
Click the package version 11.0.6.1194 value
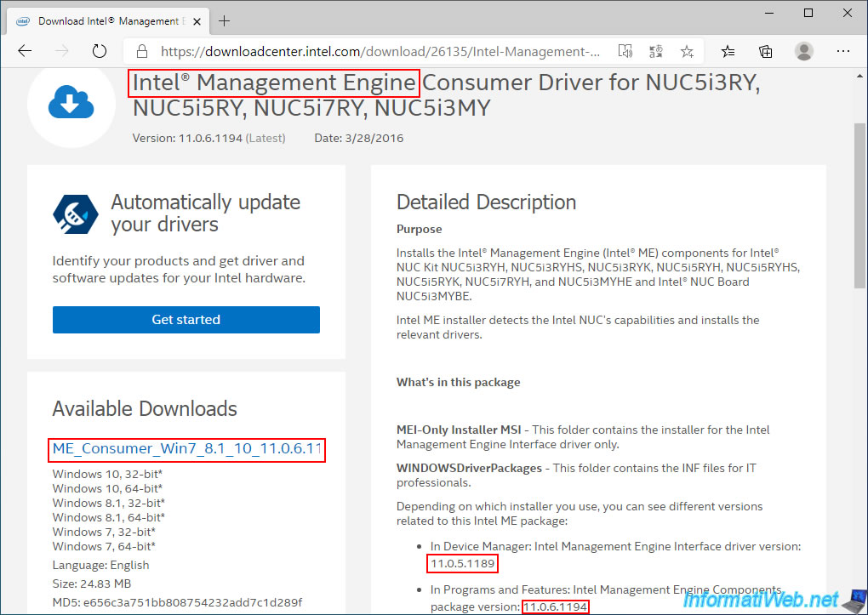point(555,606)
